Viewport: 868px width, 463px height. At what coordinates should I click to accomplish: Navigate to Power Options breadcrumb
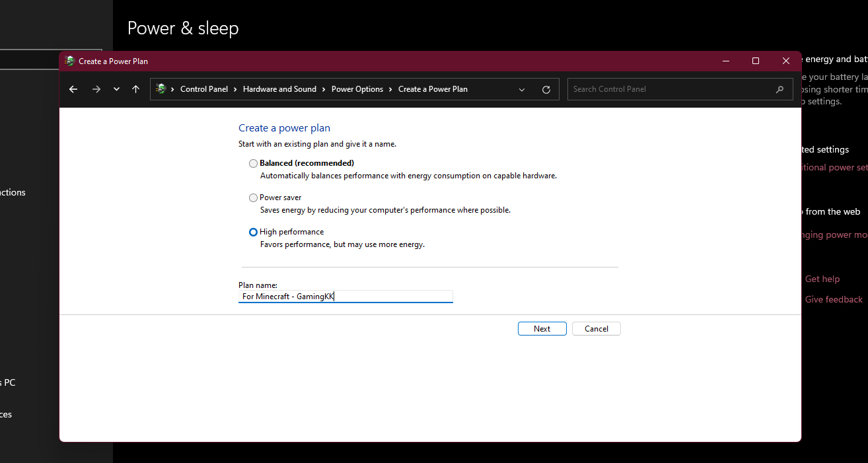[357, 89]
